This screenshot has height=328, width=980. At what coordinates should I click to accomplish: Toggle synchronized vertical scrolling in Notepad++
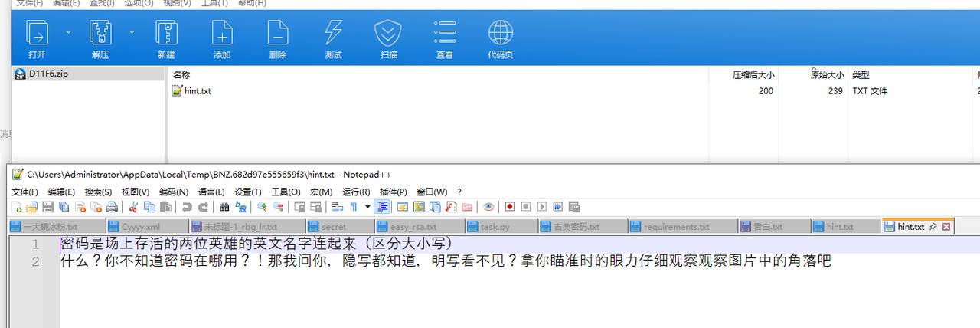point(300,207)
